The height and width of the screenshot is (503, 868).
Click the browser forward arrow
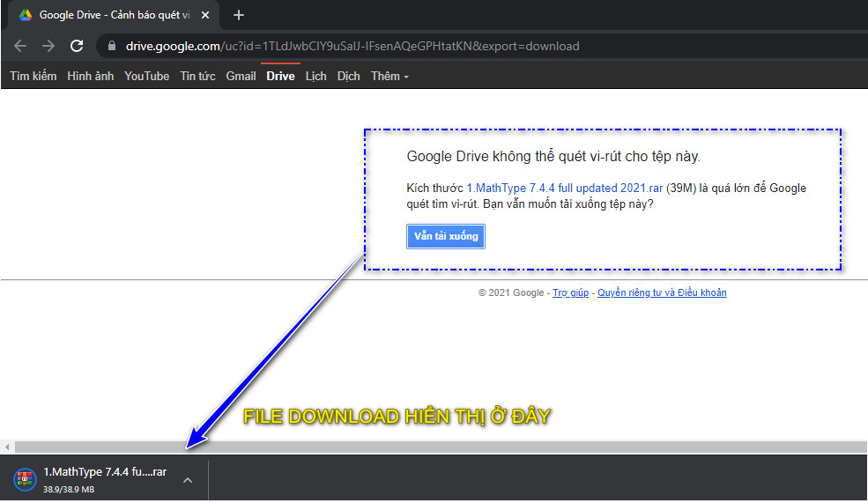(x=48, y=46)
